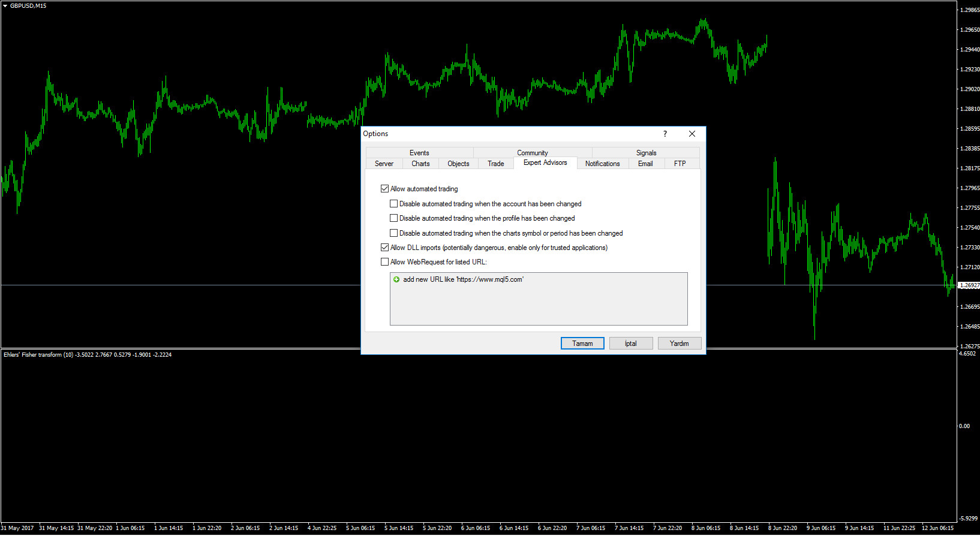The height and width of the screenshot is (536, 980).
Task: Open the Trade tab
Action: tap(496, 164)
